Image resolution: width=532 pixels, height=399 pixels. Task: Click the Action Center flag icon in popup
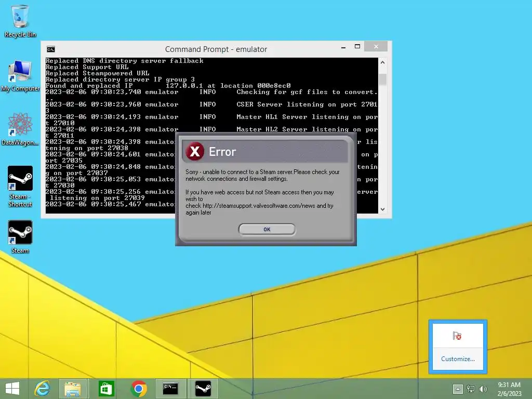[x=457, y=336]
